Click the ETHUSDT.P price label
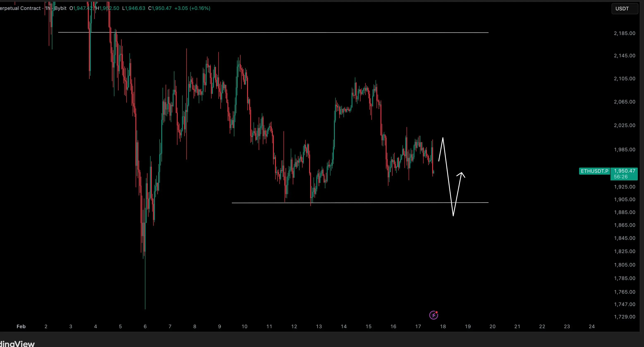The image size is (644, 347). click(x=594, y=171)
